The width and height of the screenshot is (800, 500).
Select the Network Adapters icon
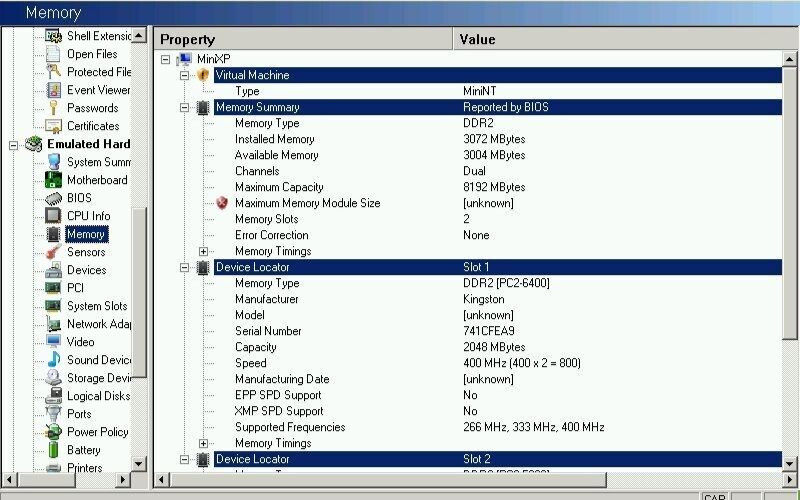pos(53,324)
